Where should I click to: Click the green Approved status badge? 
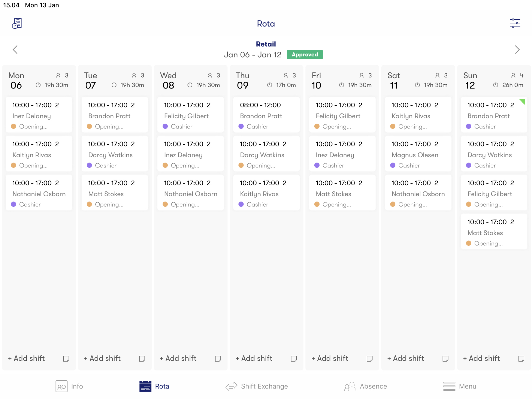[305, 55]
